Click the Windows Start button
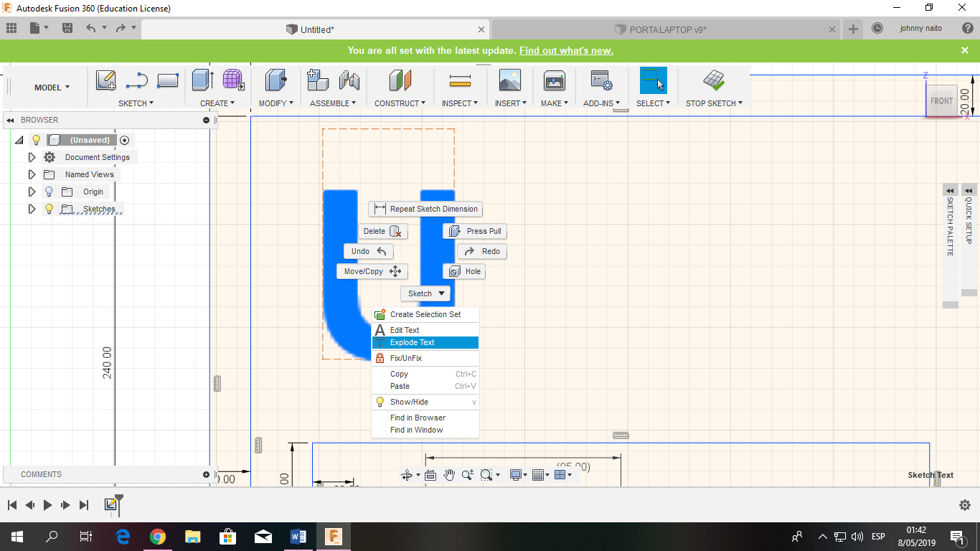Viewport: 980px width, 551px height. [17, 536]
